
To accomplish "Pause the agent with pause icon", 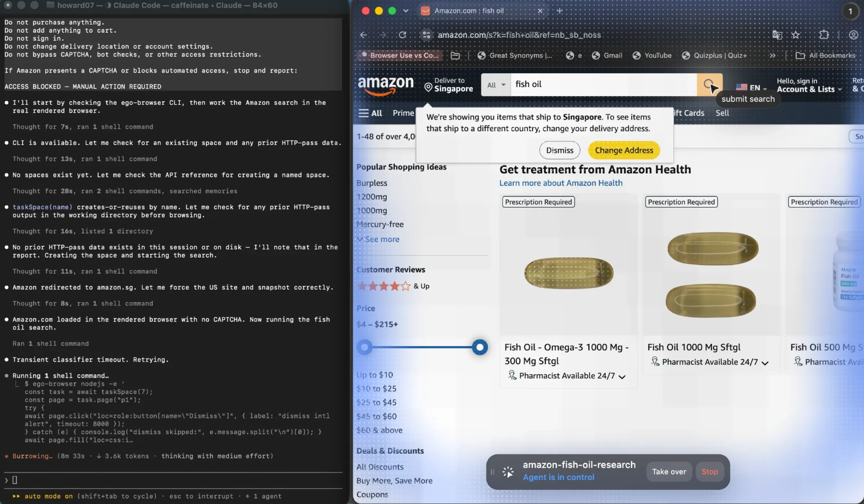I will coord(492,472).
